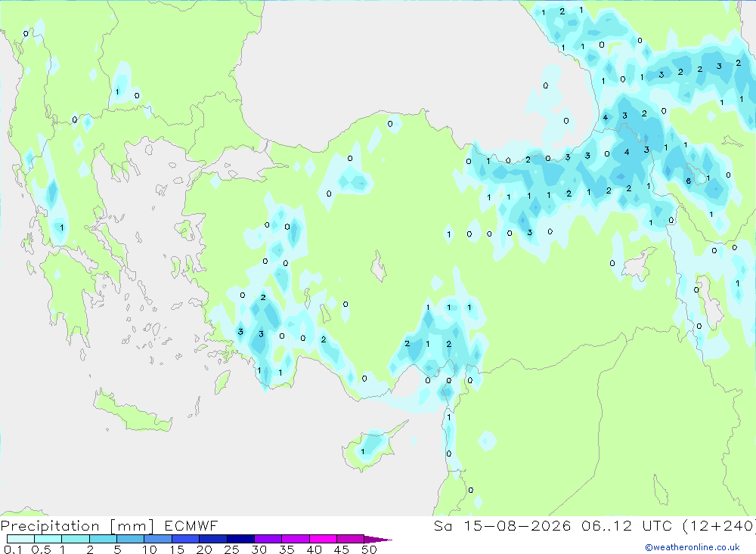Pick the 15–20 mm legend swatch
Screen dimensions: 756x554
(x=185, y=539)
